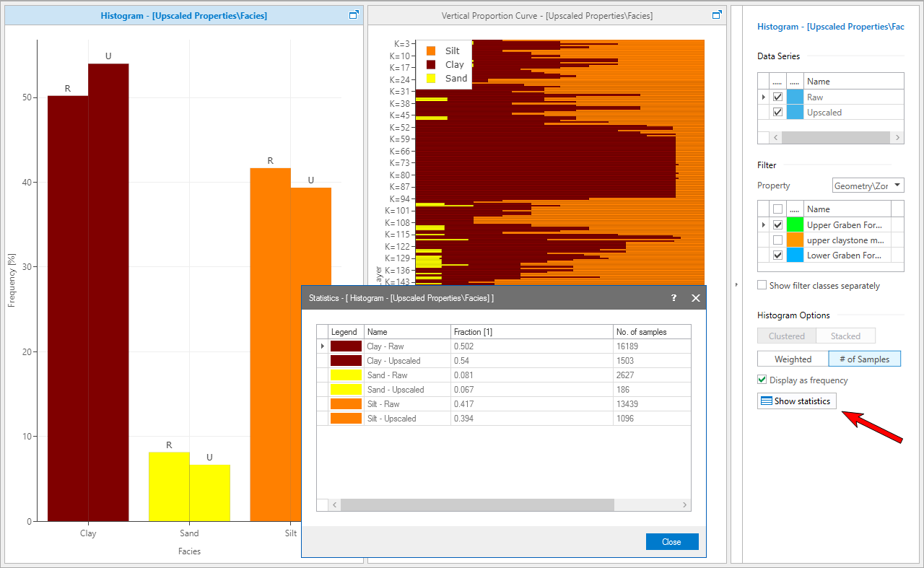Screen dimensions: 924x568
Task: Click the row arrow beside Clay - Raw
Action: (x=322, y=346)
